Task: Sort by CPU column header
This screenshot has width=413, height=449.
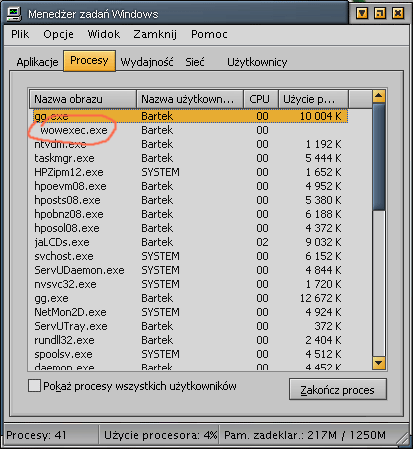Action: tap(261, 99)
